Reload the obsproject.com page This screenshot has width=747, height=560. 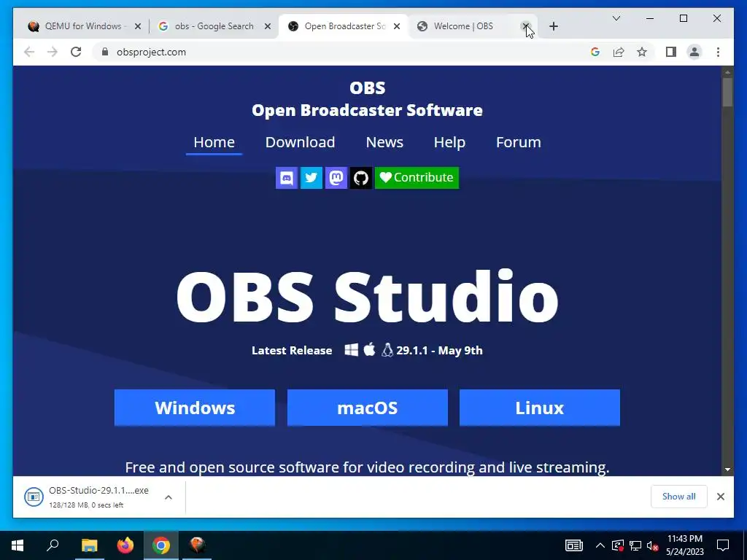(76, 52)
